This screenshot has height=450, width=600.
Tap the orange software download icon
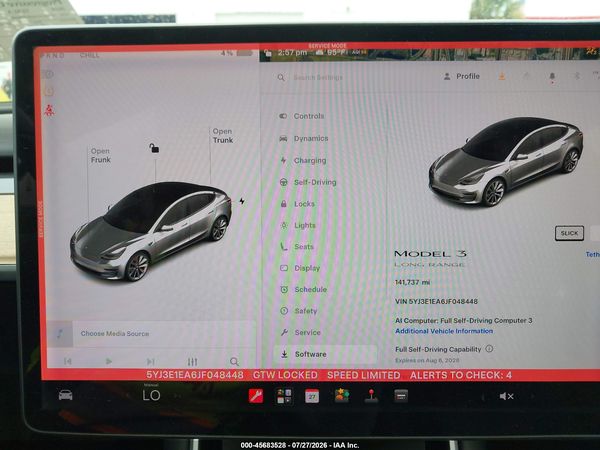502,77
